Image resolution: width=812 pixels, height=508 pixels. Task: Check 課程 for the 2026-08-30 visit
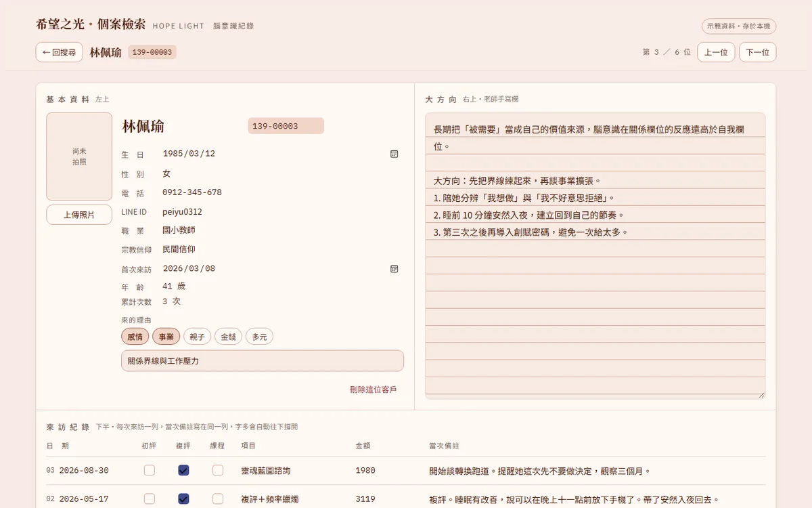tap(218, 470)
